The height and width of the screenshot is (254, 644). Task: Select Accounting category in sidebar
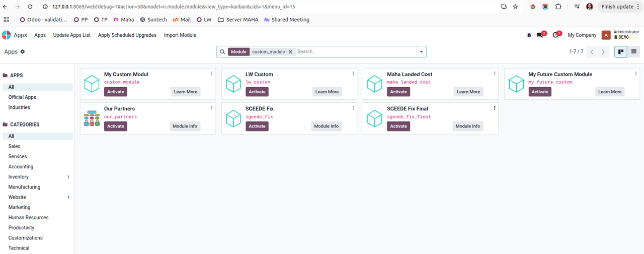(21, 167)
